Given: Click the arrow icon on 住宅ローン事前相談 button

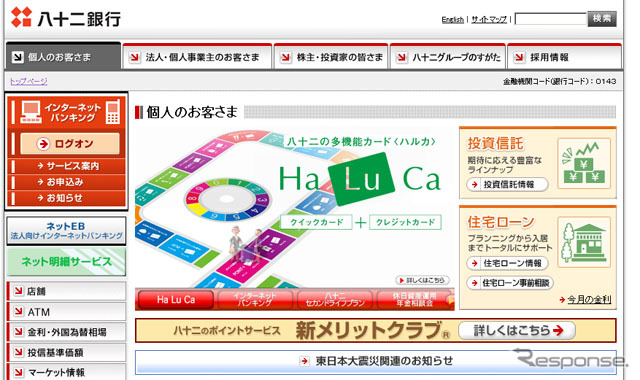Looking at the screenshot, I should [x=475, y=283].
